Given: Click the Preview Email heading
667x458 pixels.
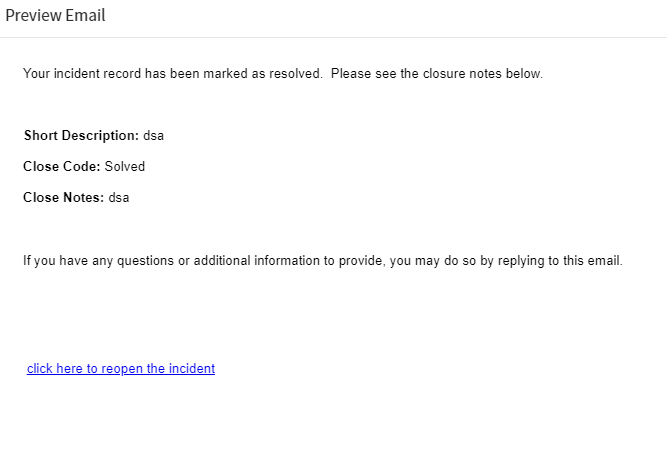Looking at the screenshot, I should tap(55, 15).
